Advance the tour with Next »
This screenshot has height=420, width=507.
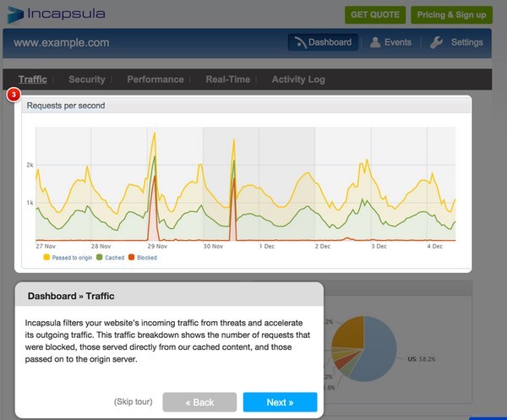click(x=280, y=402)
